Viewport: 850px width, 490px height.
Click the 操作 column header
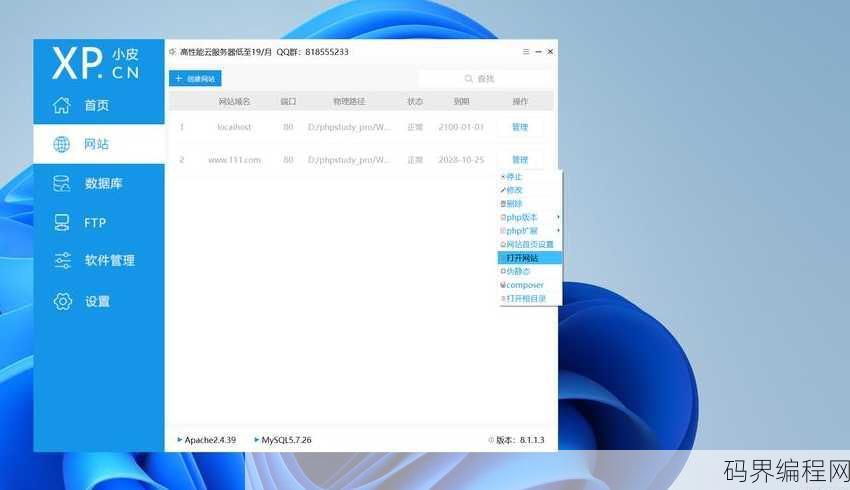[x=520, y=101]
